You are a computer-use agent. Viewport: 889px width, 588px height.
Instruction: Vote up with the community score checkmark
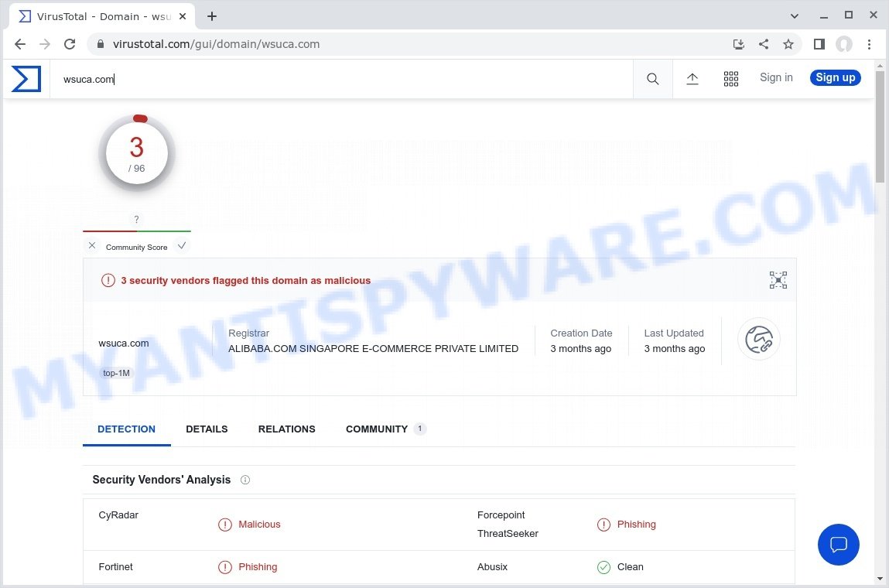click(x=181, y=245)
